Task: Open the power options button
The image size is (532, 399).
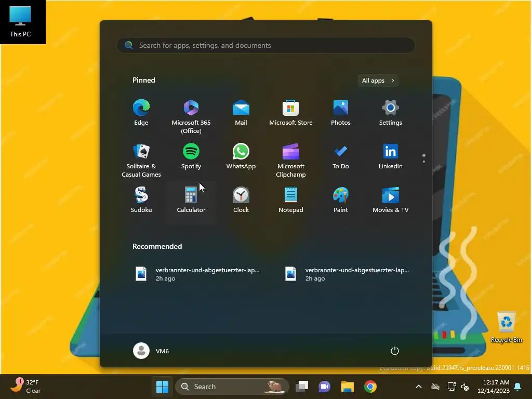Action: (395, 351)
